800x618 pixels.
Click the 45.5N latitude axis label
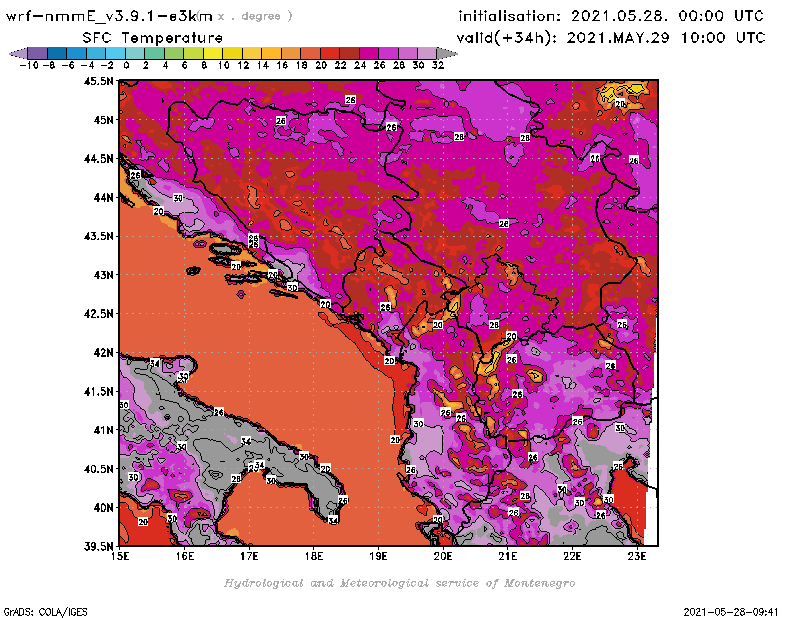tap(98, 81)
